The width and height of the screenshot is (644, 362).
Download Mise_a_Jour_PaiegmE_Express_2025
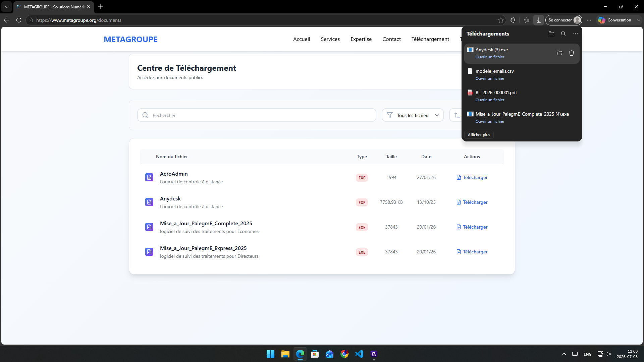point(472,252)
